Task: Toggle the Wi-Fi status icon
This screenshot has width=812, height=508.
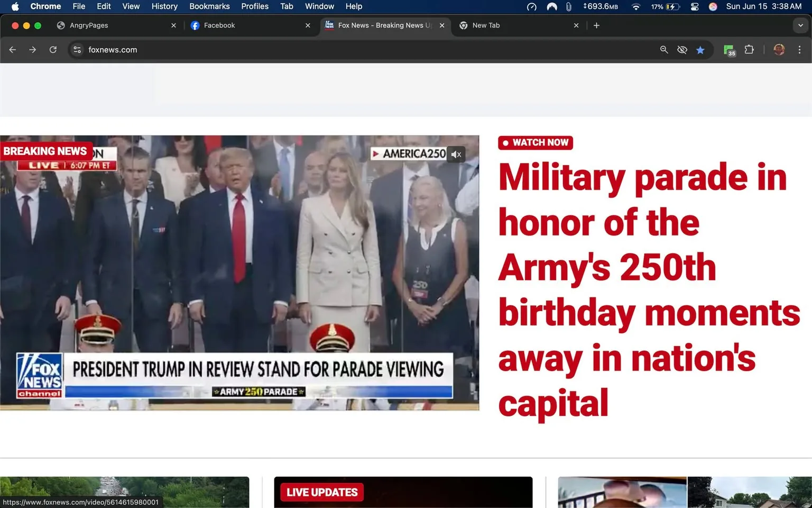Action: pos(635,6)
